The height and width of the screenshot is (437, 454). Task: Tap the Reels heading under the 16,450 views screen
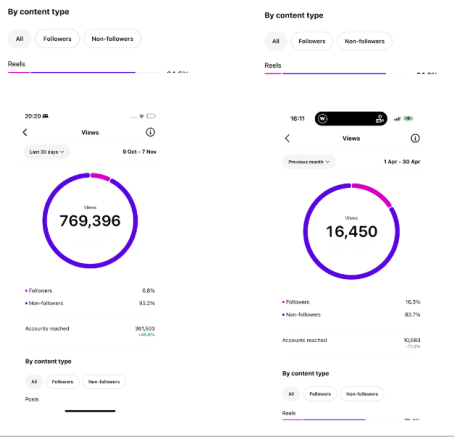pos(289,413)
